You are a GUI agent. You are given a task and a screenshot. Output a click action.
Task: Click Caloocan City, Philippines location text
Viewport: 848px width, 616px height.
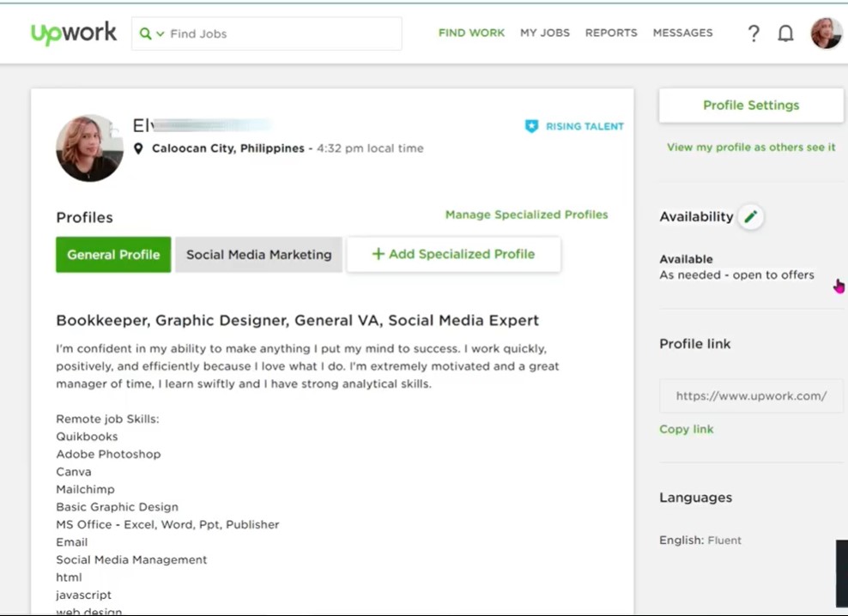click(x=228, y=148)
